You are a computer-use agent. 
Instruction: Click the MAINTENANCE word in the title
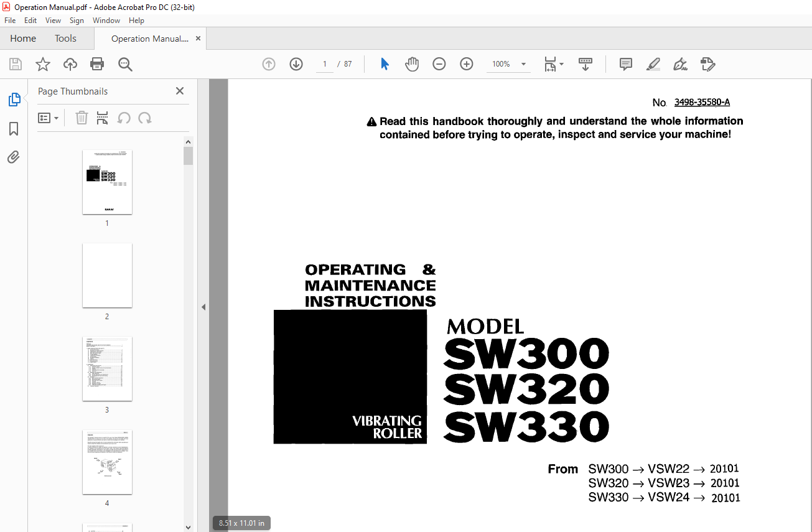tap(370, 286)
